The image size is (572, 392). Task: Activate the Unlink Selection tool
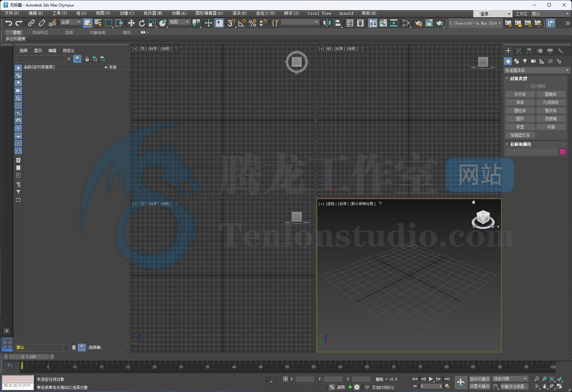(42, 23)
